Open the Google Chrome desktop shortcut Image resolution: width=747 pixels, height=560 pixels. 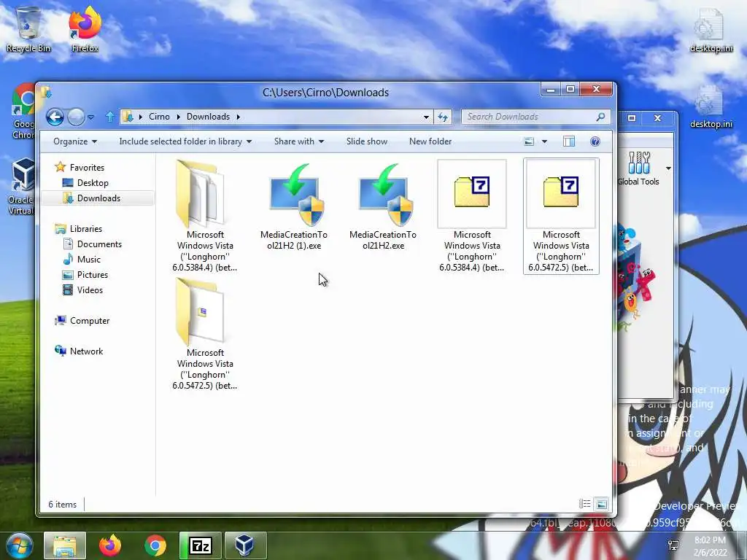point(23,112)
